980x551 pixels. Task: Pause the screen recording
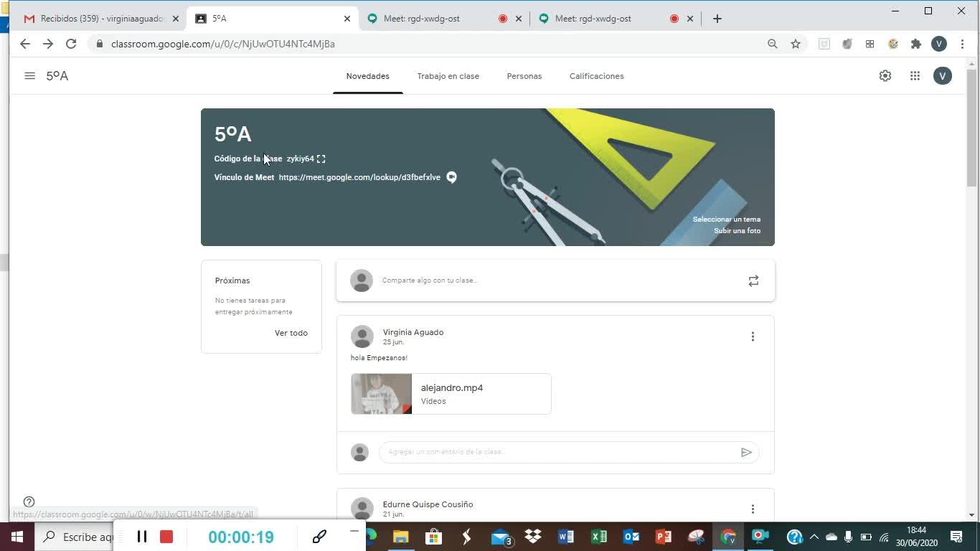(x=142, y=537)
